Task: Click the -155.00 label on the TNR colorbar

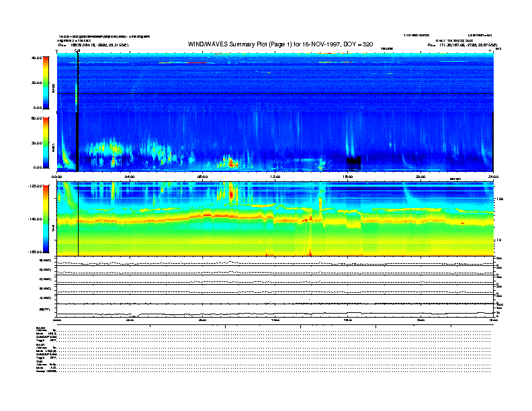Action: (x=35, y=252)
